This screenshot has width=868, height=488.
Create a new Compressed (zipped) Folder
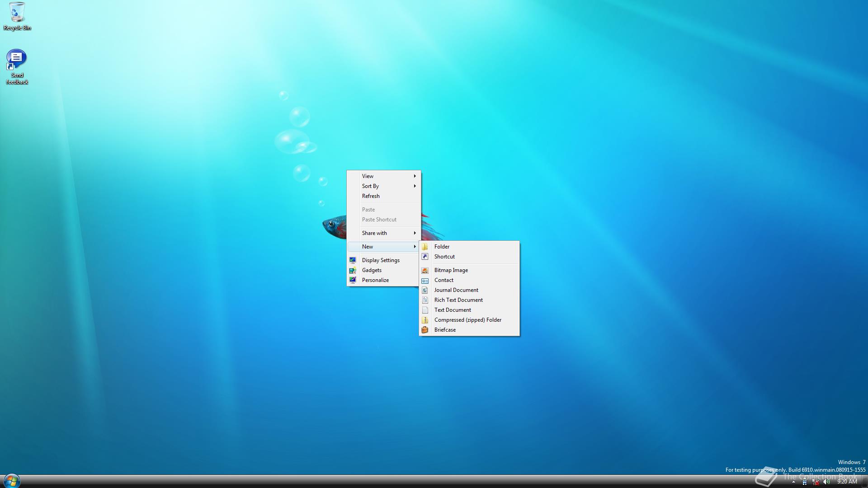coord(469,320)
